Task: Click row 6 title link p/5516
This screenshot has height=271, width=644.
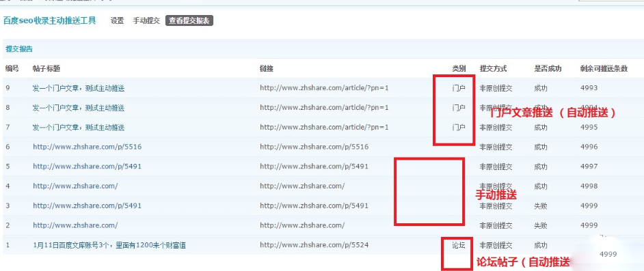Action: point(87,147)
